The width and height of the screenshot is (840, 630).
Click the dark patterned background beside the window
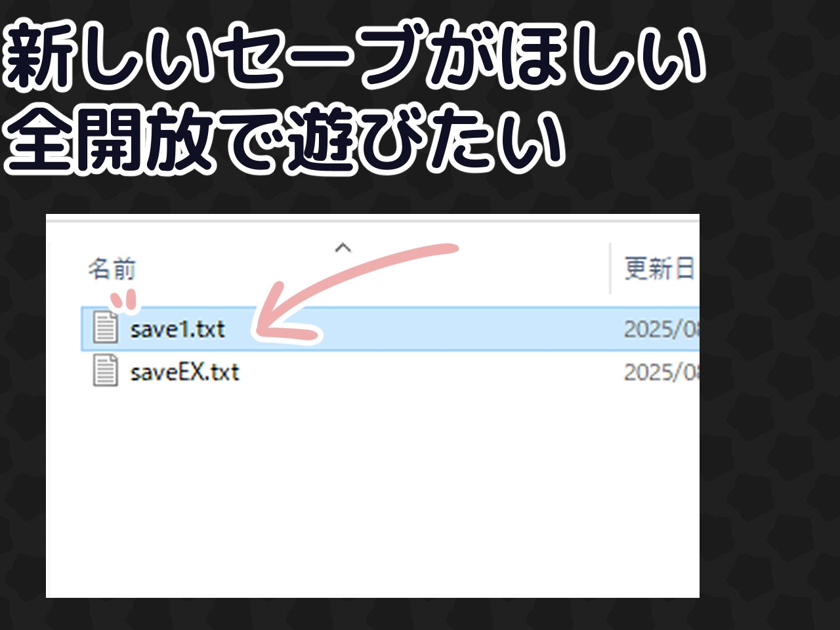[x=769, y=407]
